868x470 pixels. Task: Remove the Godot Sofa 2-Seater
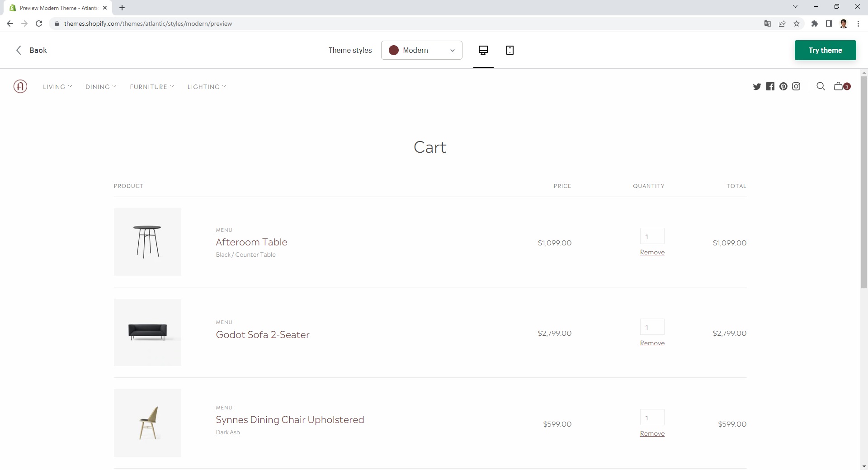click(652, 343)
